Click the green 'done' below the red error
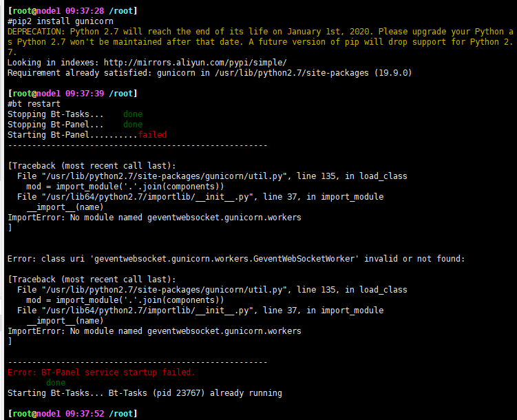This screenshot has height=420, width=517. pyautogui.click(x=56, y=383)
